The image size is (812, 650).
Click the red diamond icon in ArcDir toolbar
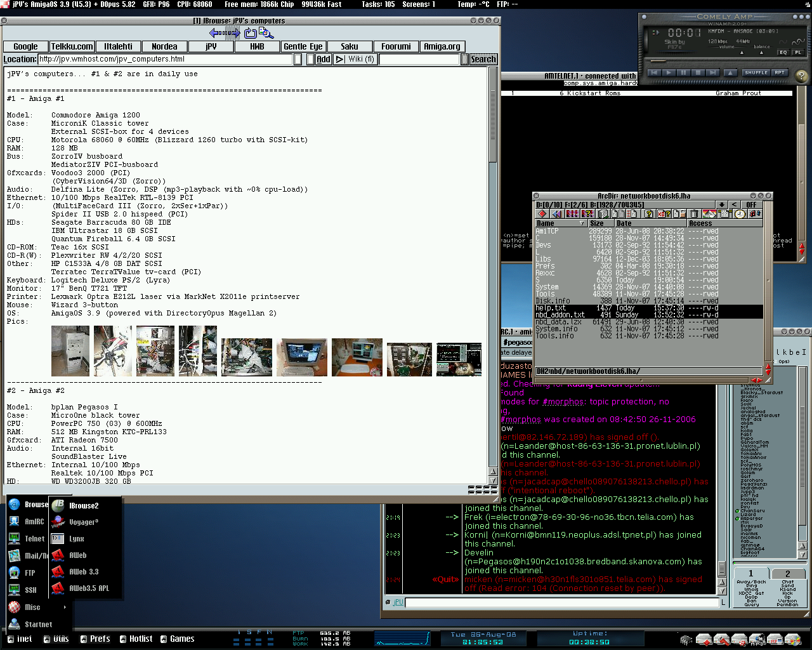pos(542,214)
